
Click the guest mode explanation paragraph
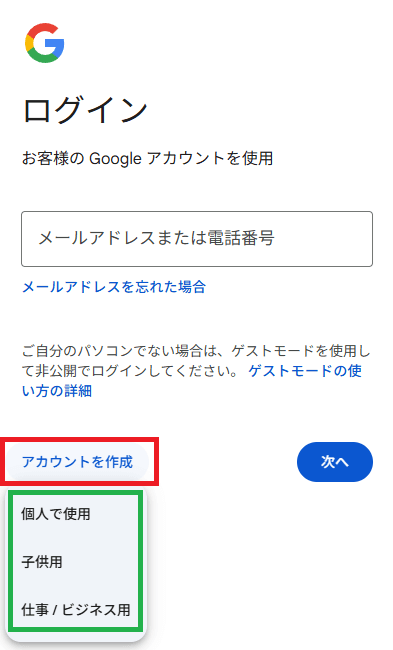click(x=196, y=371)
